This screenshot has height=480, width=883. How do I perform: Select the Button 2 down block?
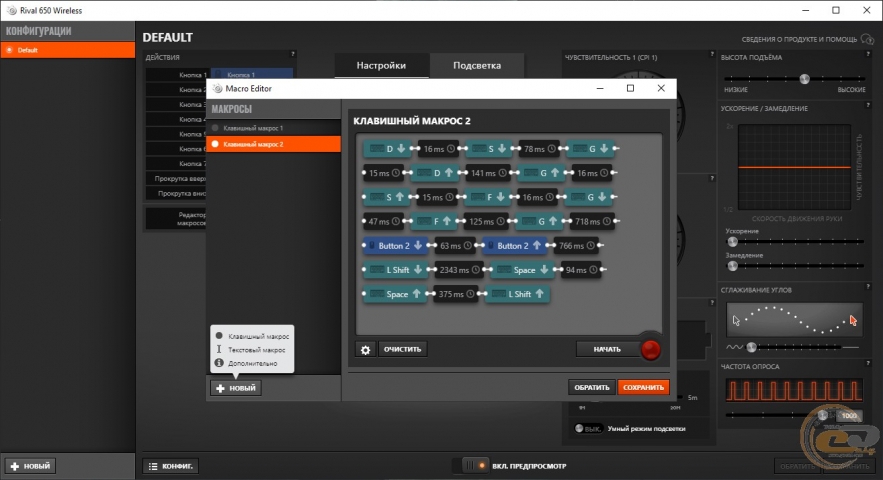click(x=395, y=246)
